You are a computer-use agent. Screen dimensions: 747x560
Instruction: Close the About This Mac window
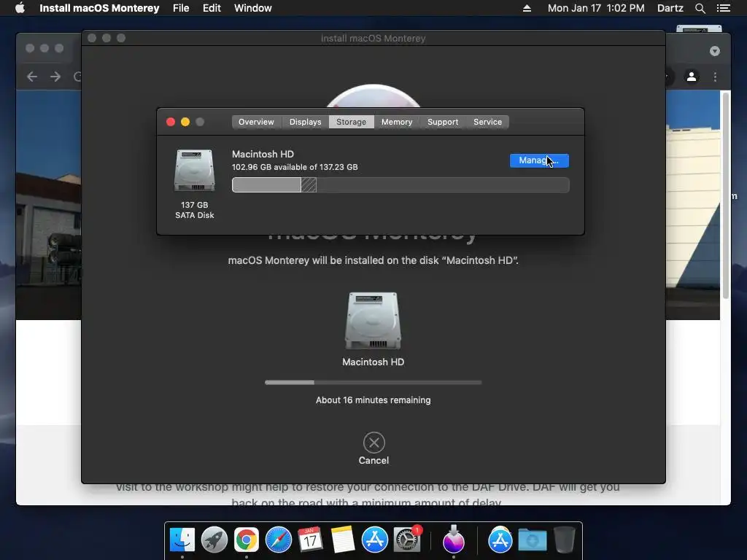coord(171,122)
